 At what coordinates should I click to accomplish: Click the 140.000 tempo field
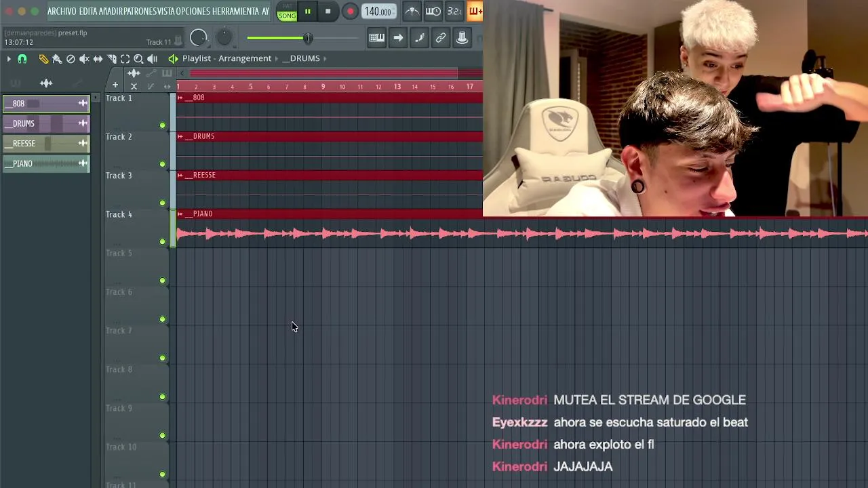click(x=378, y=12)
